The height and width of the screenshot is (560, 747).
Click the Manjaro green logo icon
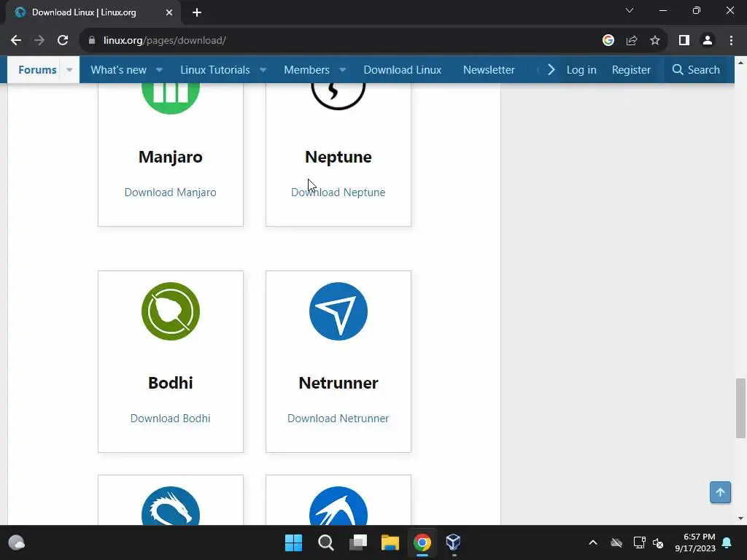click(171, 99)
